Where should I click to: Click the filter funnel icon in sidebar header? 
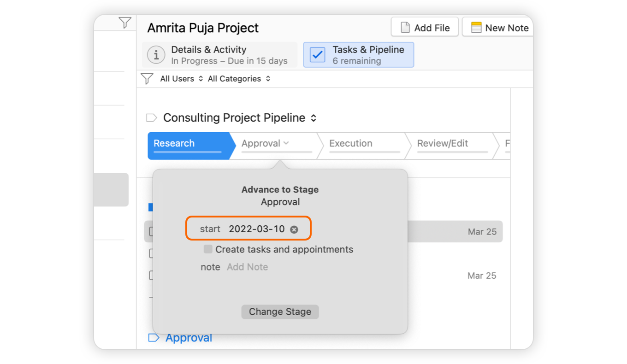(124, 23)
